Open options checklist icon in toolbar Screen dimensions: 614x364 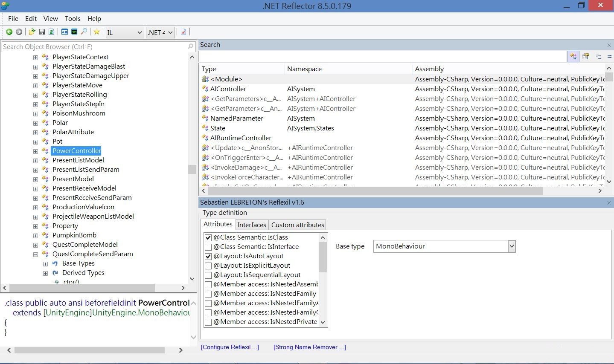point(183,32)
